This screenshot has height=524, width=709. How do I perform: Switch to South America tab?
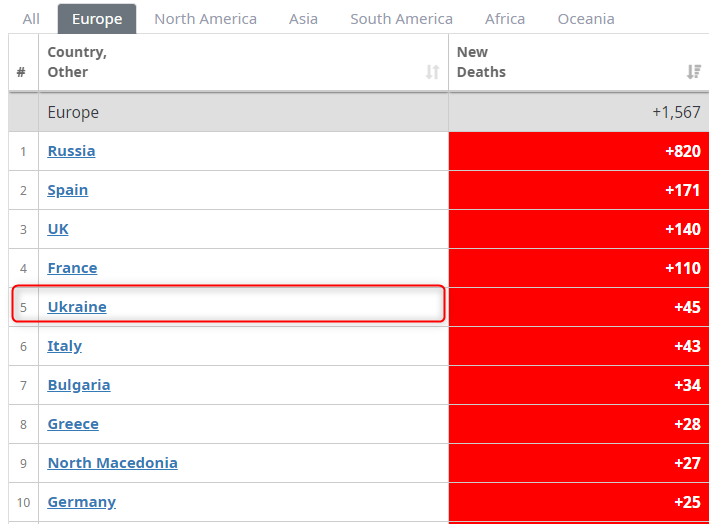pyautogui.click(x=401, y=19)
